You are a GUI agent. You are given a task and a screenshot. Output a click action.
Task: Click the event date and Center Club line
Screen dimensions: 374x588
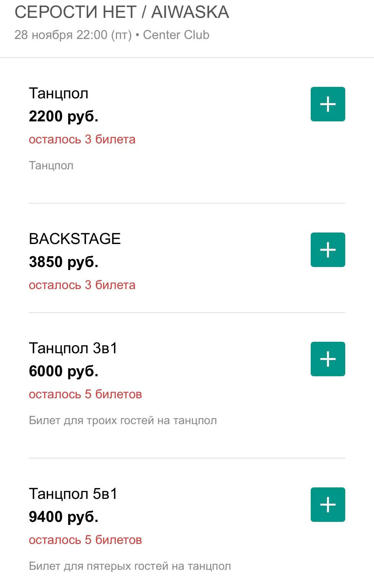click(112, 35)
